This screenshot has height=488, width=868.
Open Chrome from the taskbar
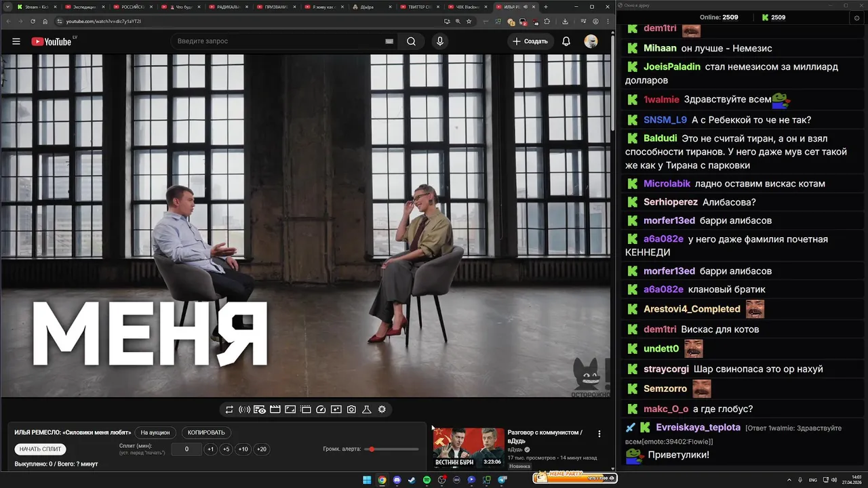382,480
